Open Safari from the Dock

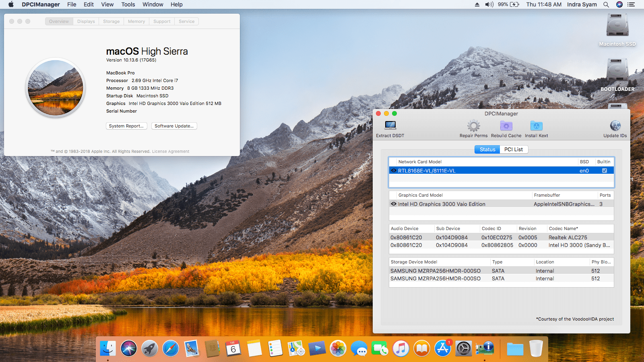coord(171,348)
